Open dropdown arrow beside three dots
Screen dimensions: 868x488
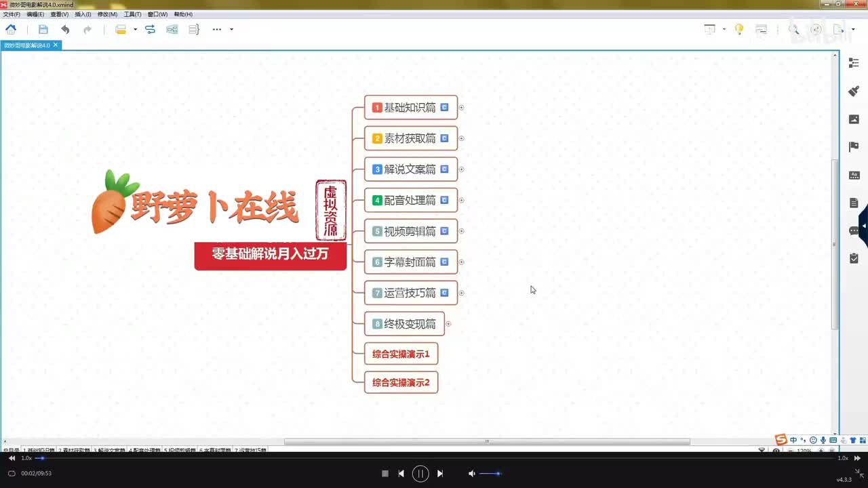[x=231, y=29]
